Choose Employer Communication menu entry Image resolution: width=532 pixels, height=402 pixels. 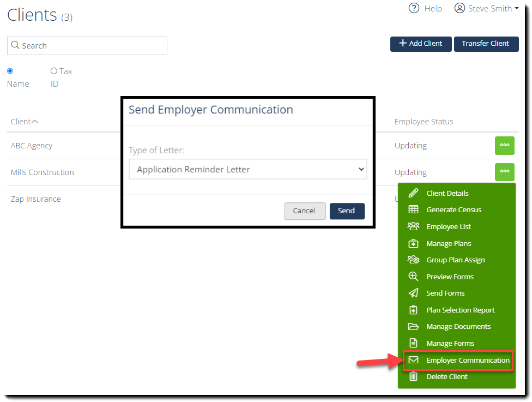coord(458,360)
